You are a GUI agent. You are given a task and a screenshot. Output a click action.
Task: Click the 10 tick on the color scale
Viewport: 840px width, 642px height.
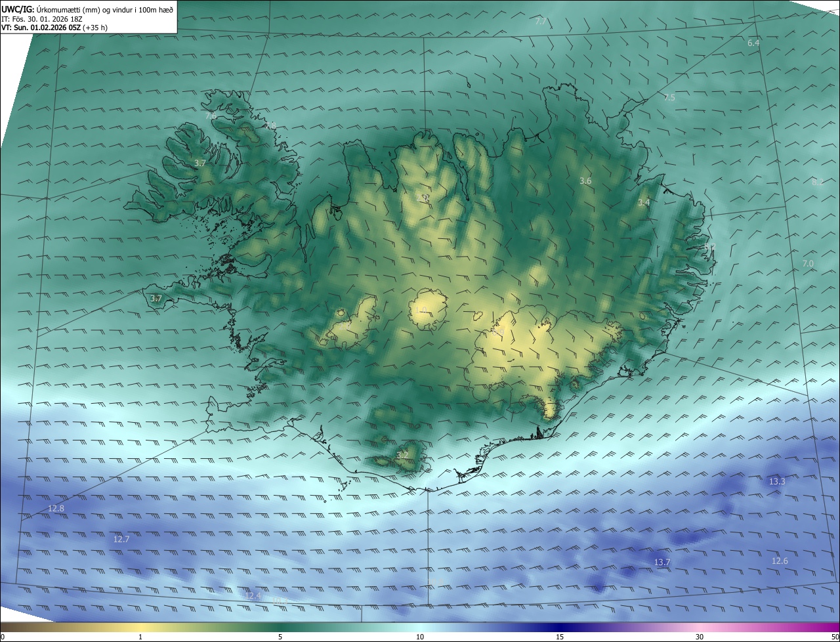click(420, 637)
